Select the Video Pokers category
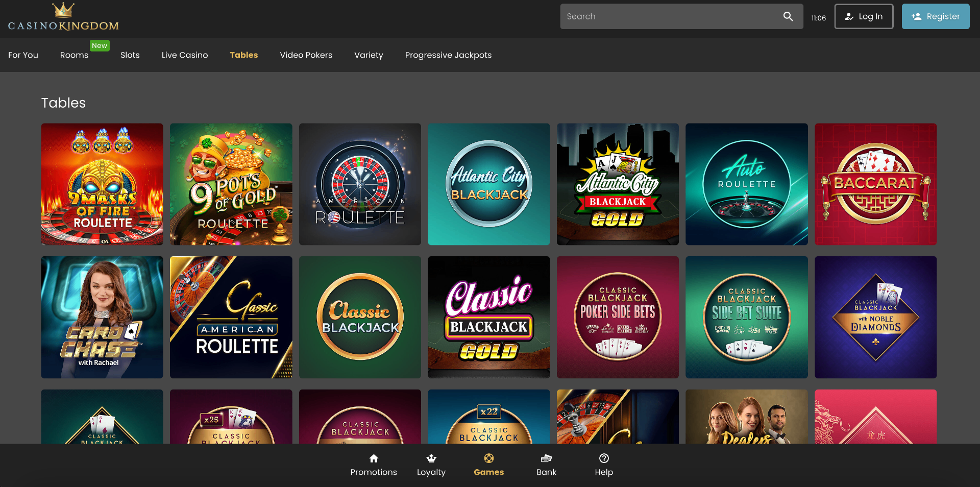Screen dimensions: 980x487 tap(306, 55)
